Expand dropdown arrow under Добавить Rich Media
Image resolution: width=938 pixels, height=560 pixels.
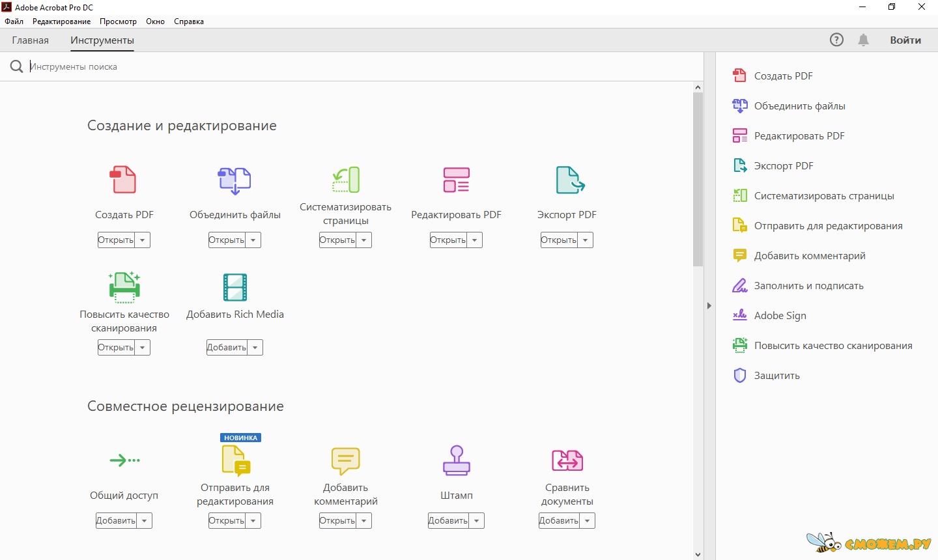255,348
